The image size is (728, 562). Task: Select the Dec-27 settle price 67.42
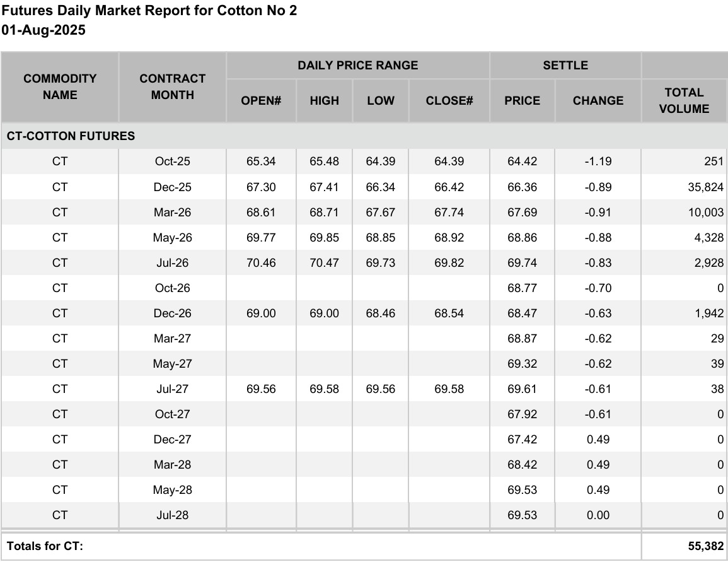(x=522, y=440)
